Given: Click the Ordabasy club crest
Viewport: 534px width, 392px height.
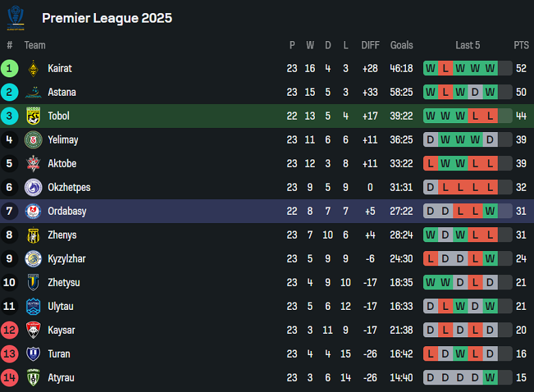Looking at the screenshot, I should tap(33, 211).
